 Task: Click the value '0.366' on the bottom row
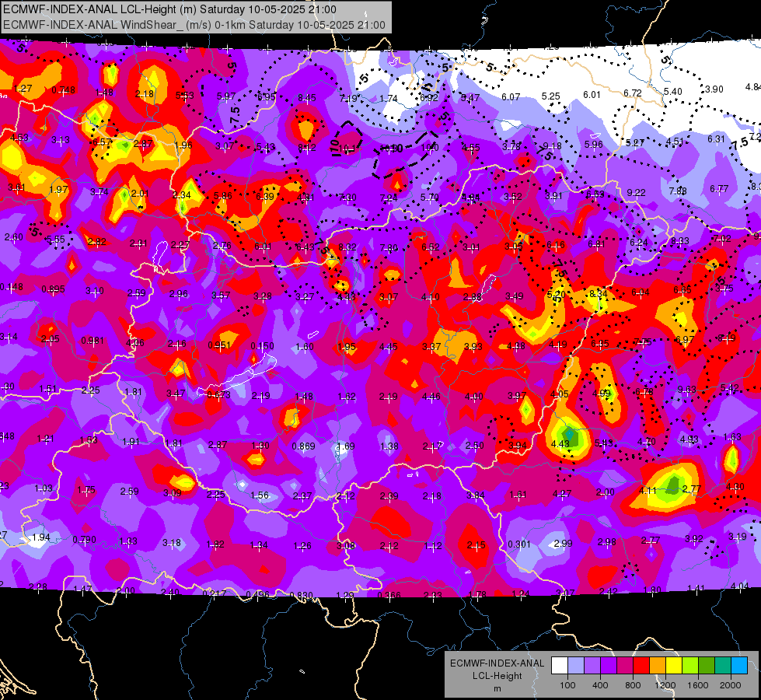pyautogui.click(x=389, y=595)
